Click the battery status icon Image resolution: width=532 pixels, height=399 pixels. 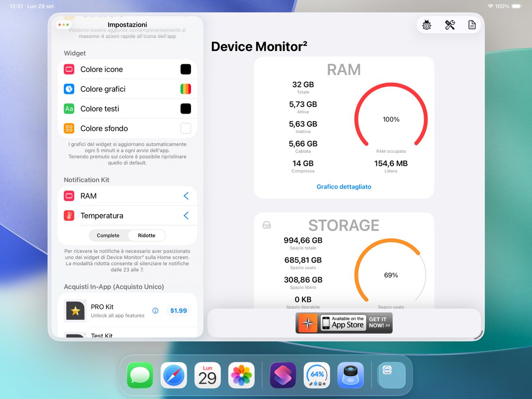517,6
